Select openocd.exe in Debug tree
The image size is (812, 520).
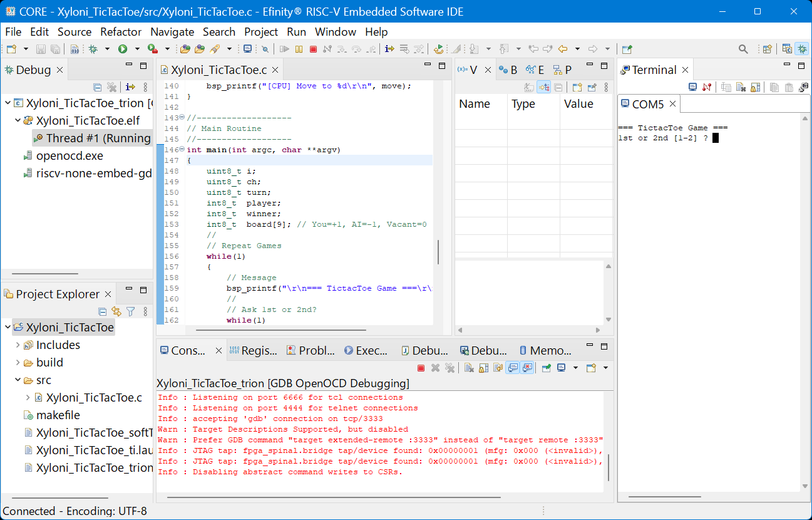point(69,156)
